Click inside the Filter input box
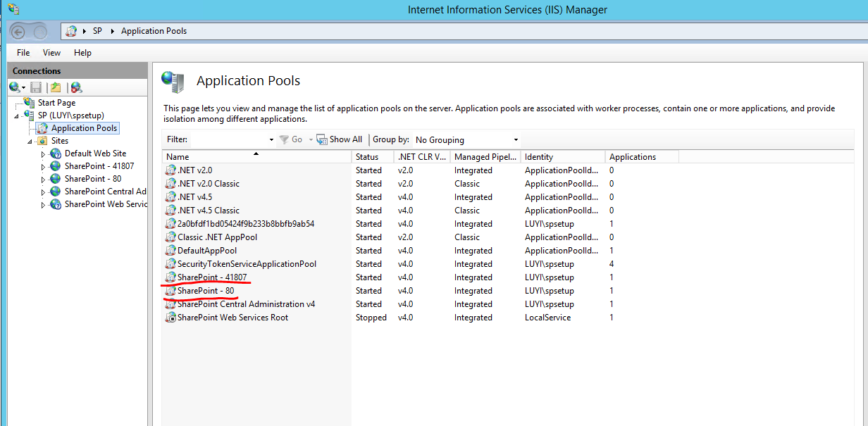Viewport: 868px width, 426px height. tap(225, 139)
